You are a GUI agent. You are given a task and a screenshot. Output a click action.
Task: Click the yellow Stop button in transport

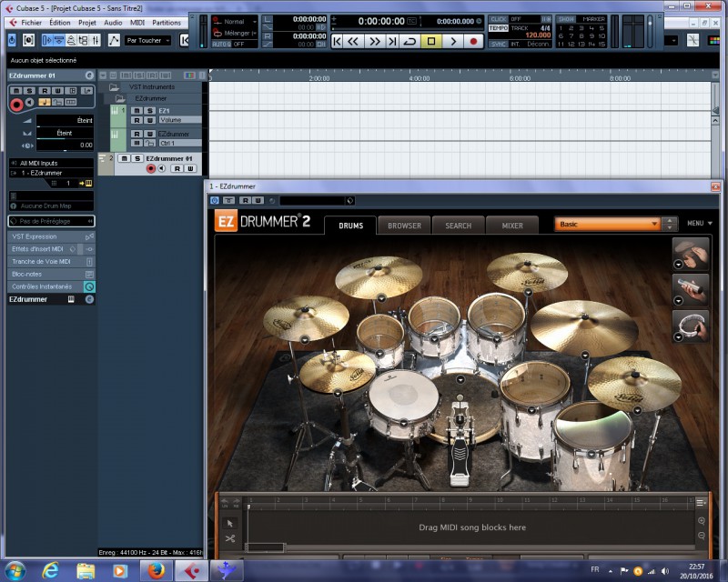[431, 41]
